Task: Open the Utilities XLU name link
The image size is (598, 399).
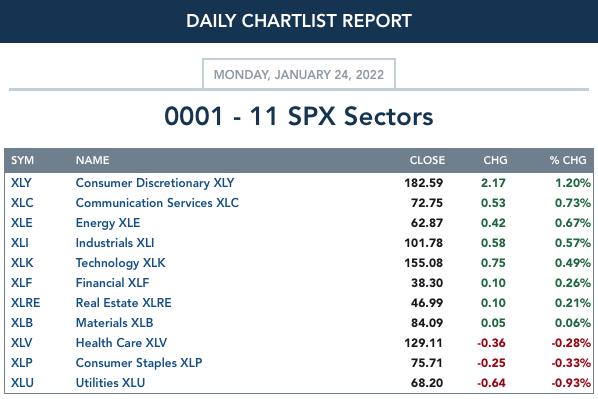Action: 110,383
